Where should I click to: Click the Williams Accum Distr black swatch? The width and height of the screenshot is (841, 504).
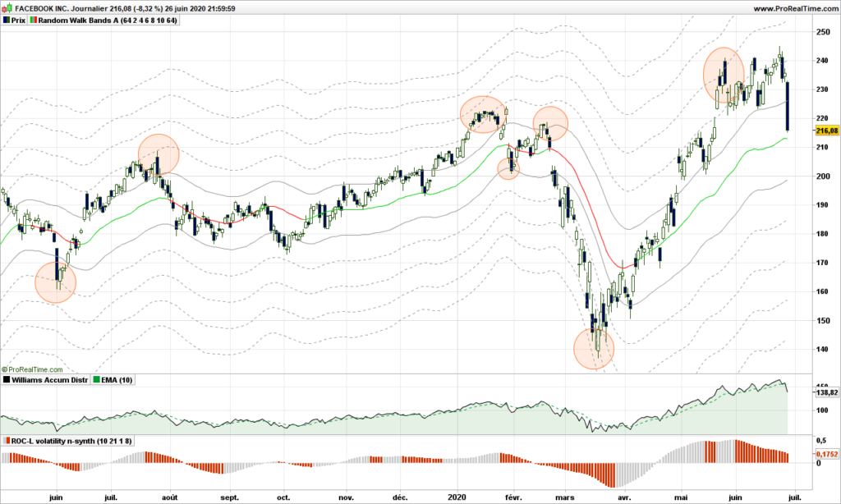[x=7, y=380]
